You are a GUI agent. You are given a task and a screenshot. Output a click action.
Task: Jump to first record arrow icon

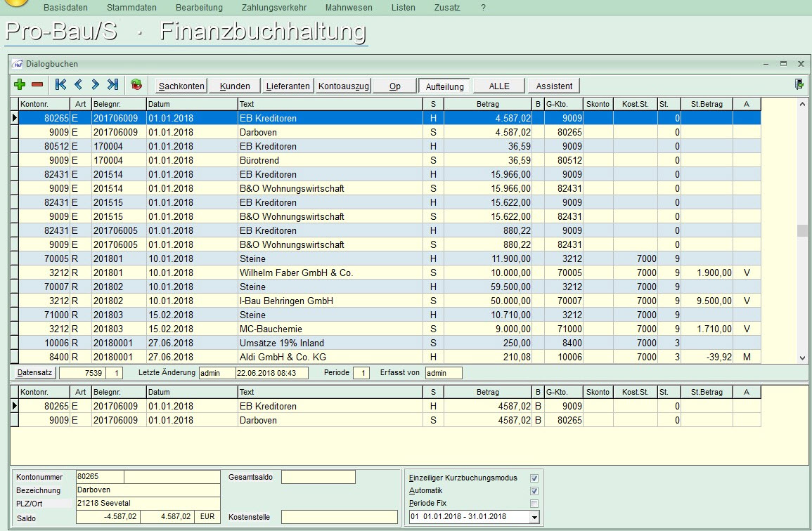coord(60,85)
